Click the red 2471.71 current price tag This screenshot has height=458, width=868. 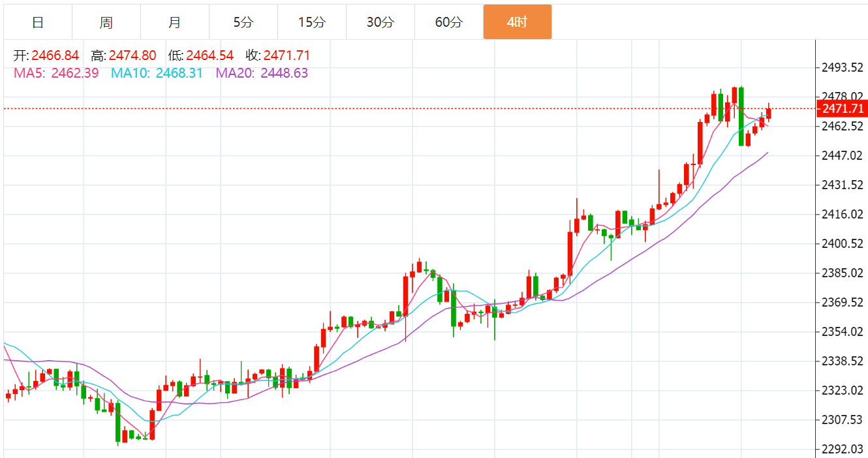pos(843,108)
